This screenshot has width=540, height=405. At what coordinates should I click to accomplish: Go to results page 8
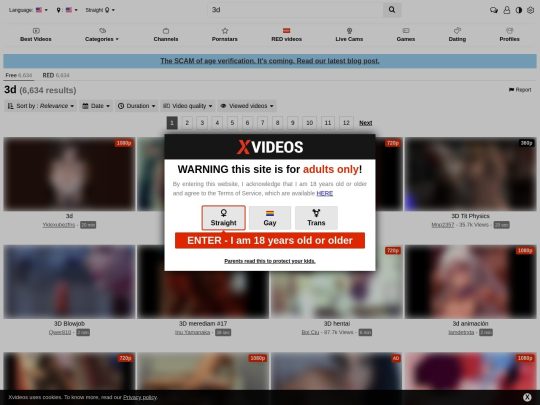pos(278,123)
